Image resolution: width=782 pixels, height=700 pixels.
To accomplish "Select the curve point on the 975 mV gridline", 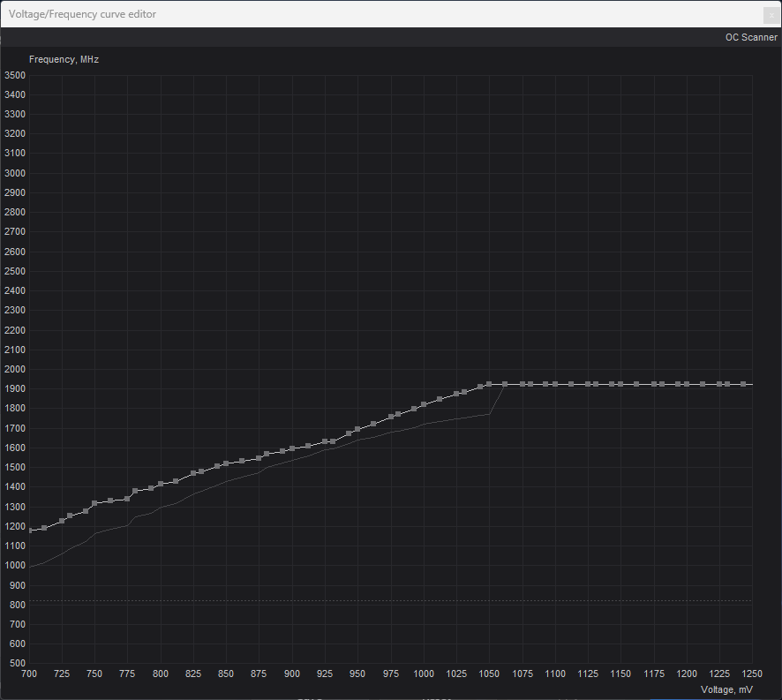I will [x=391, y=417].
